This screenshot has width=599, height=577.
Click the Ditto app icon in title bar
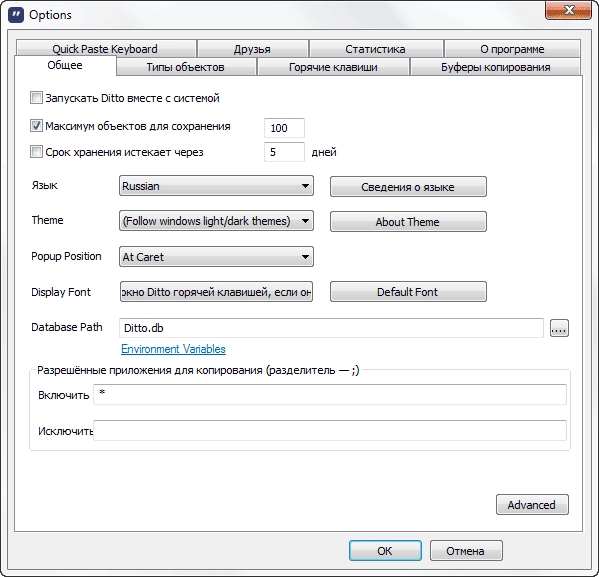pyautogui.click(x=16, y=15)
